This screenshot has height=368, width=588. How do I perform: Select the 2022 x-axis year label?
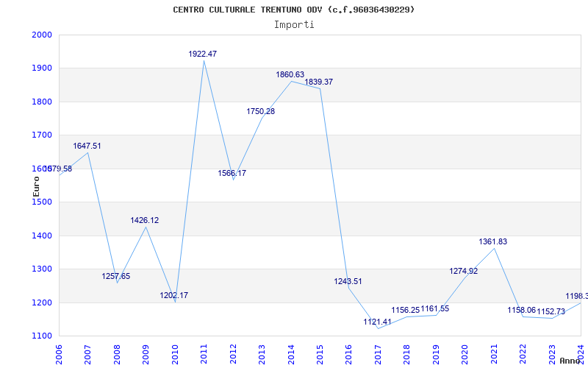click(523, 355)
